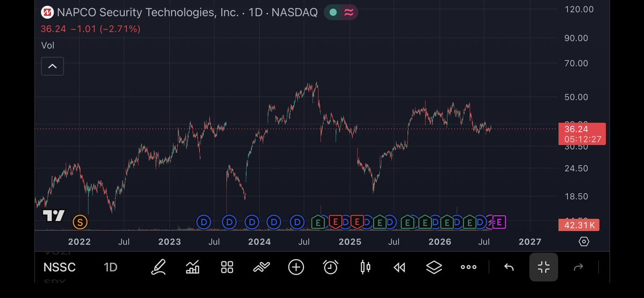Tap the 2027 time axis label
Screen dimensions: 644x298
click(530, 242)
